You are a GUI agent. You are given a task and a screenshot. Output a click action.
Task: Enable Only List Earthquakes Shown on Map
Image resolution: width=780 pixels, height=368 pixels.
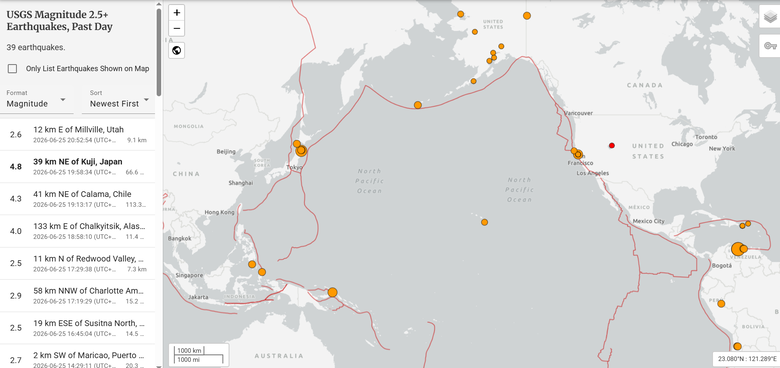(12, 69)
